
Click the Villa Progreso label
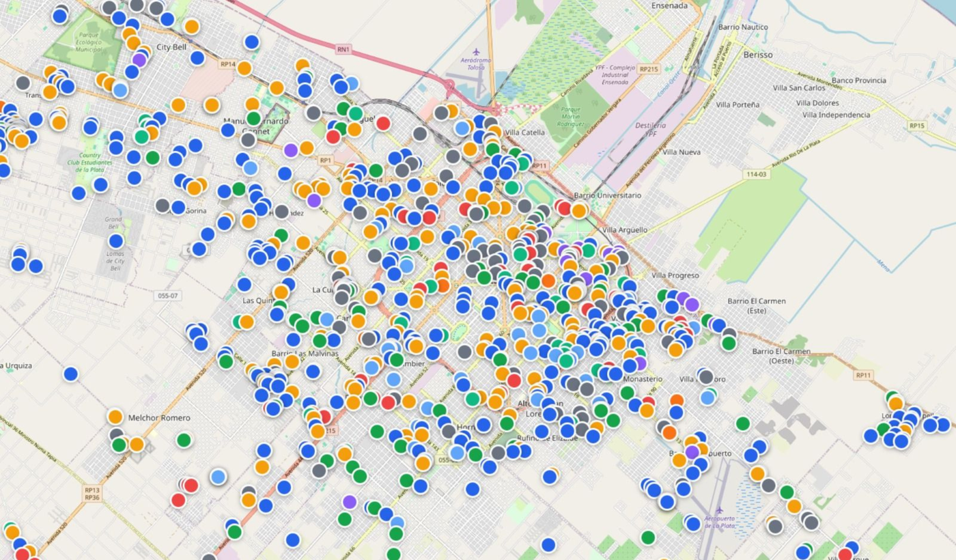coord(675,275)
